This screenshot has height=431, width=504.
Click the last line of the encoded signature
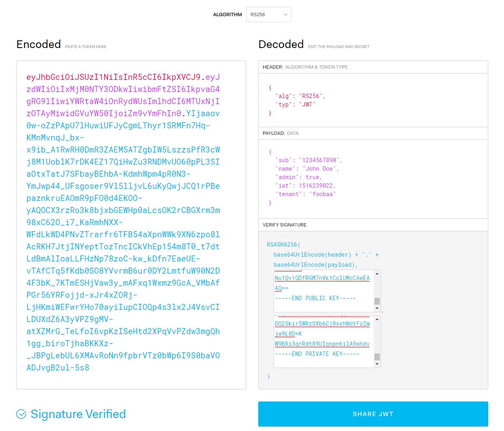(58, 368)
